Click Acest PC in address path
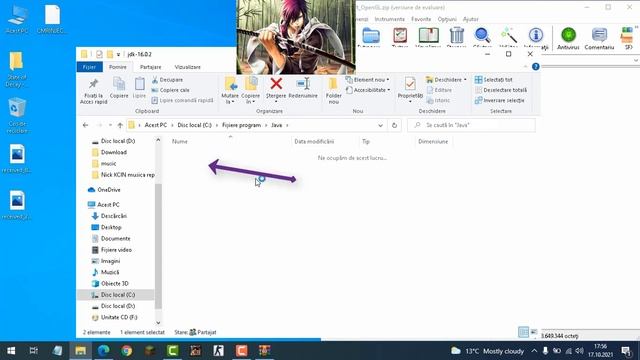Viewport: 640px width, 360px height. pos(156,125)
